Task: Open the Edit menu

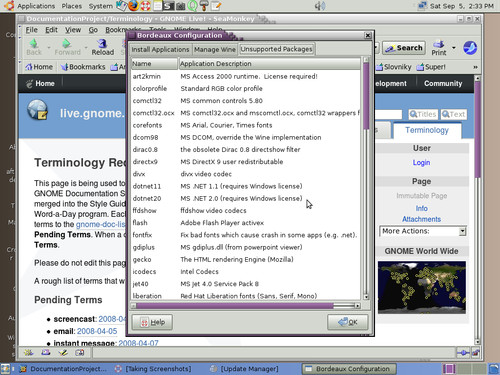Action: (x=51, y=30)
